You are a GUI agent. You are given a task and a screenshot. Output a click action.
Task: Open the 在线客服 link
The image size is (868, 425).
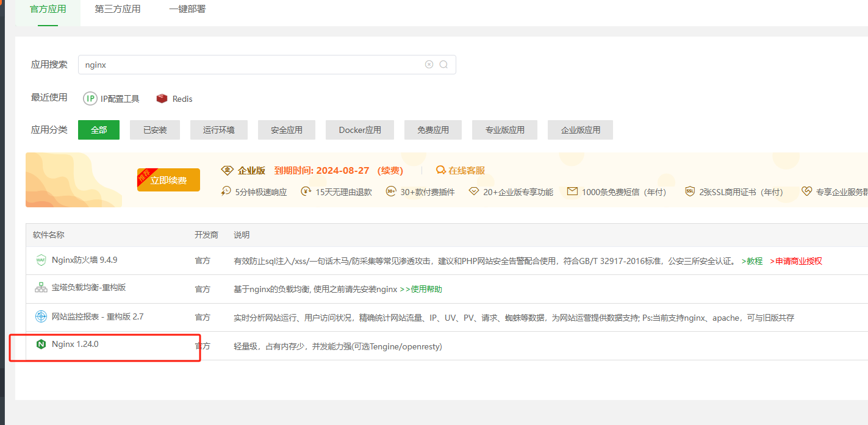pyautogui.click(x=467, y=171)
